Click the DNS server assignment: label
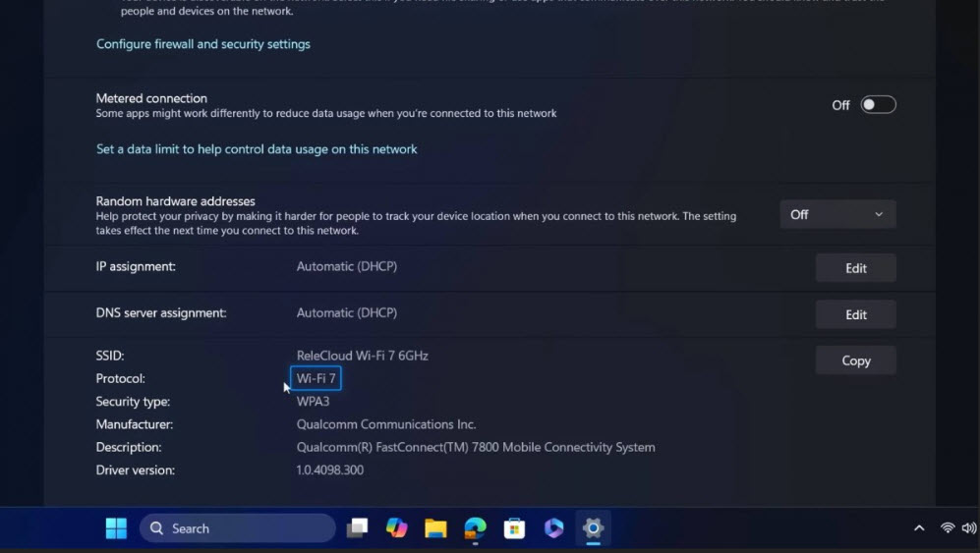This screenshot has height=553, width=980. [160, 312]
